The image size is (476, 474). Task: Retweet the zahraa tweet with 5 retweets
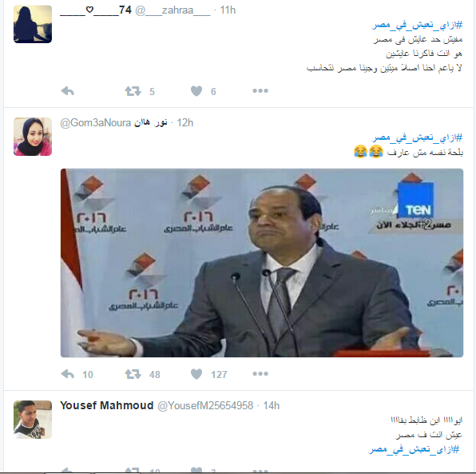pos(133,91)
